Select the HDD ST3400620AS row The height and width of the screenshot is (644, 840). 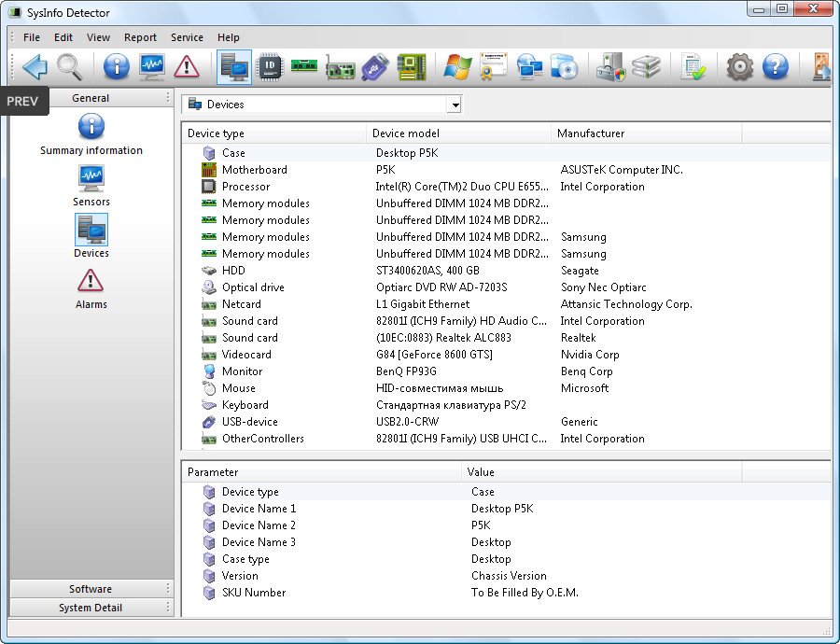506,271
